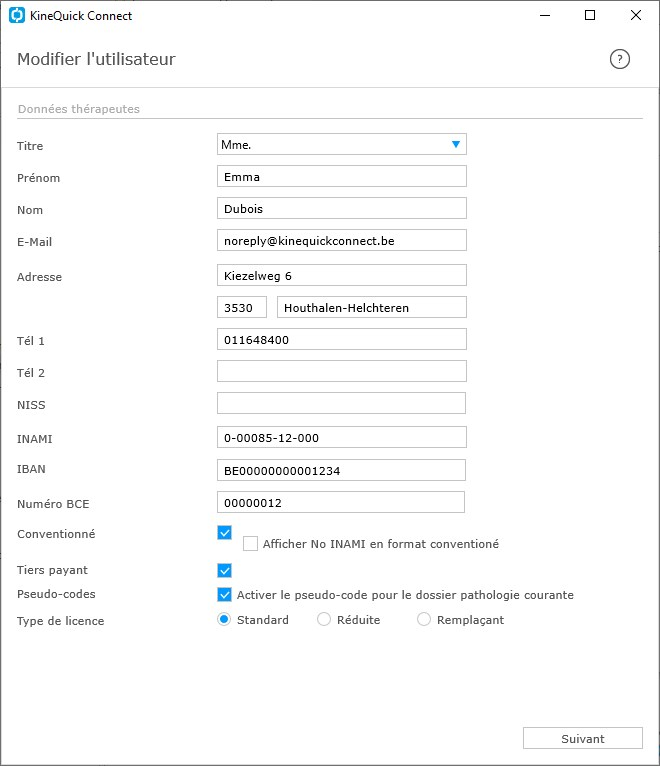Click the empty Tél 2 field
This screenshot has width=660, height=766.
tap(341, 371)
